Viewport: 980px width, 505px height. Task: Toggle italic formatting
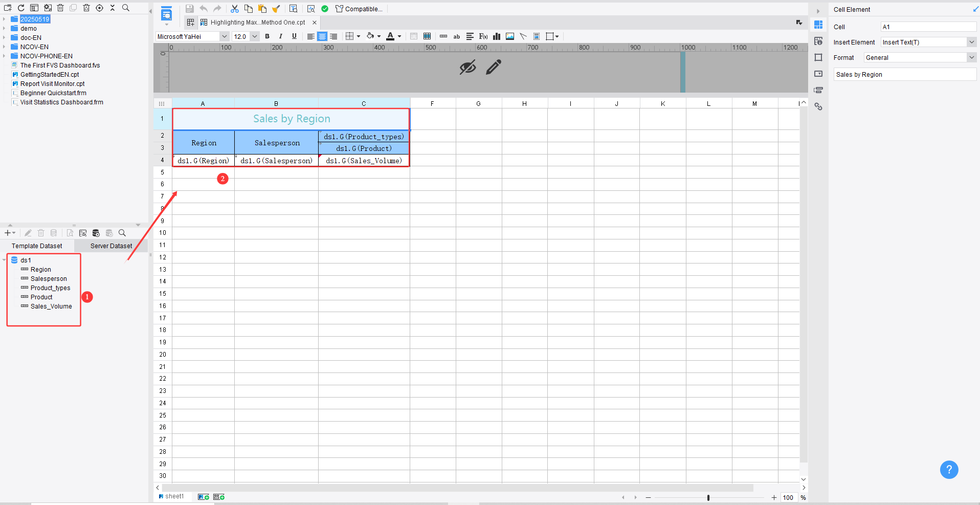coord(280,36)
